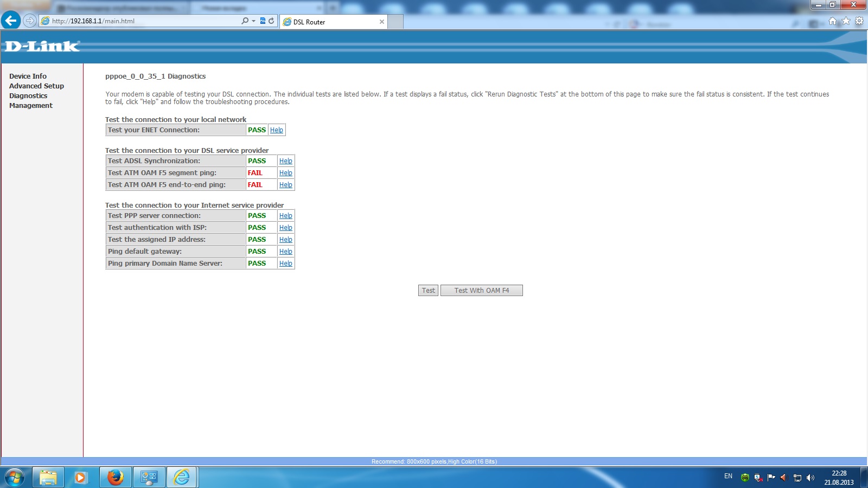
Task: Open the network connection tray icon
Action: click(797, 478)
